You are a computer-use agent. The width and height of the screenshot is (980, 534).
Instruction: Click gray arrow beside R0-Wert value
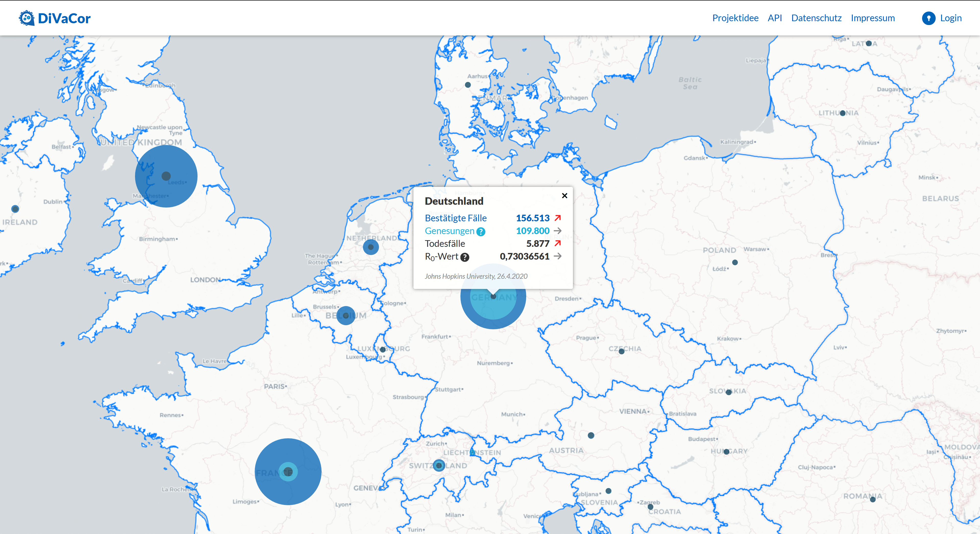(558, 256)
